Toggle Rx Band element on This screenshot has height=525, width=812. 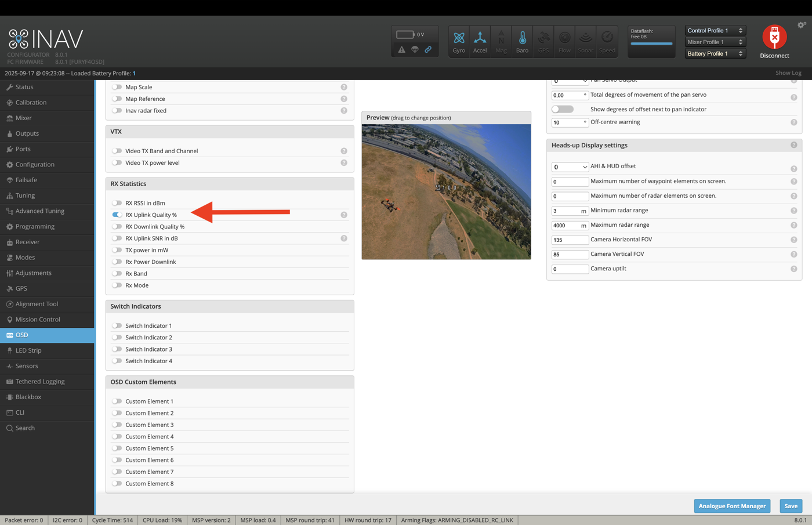point(117,273)
